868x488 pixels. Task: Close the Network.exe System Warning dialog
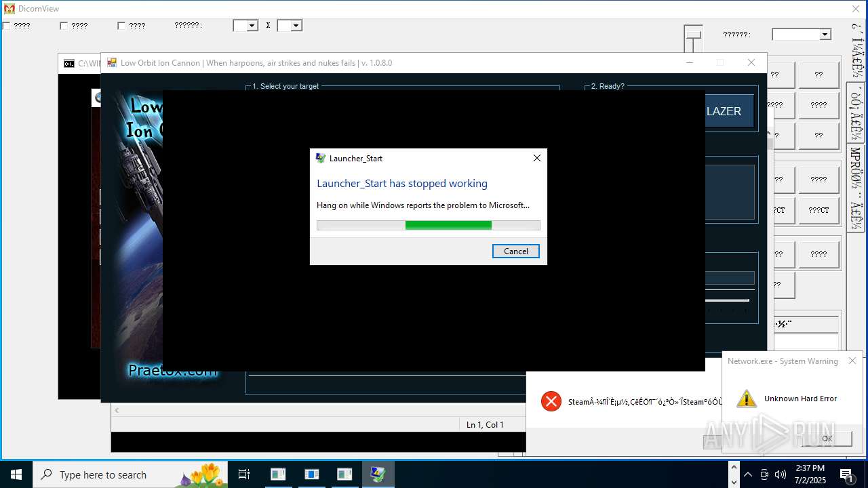[x=852, y=361]
